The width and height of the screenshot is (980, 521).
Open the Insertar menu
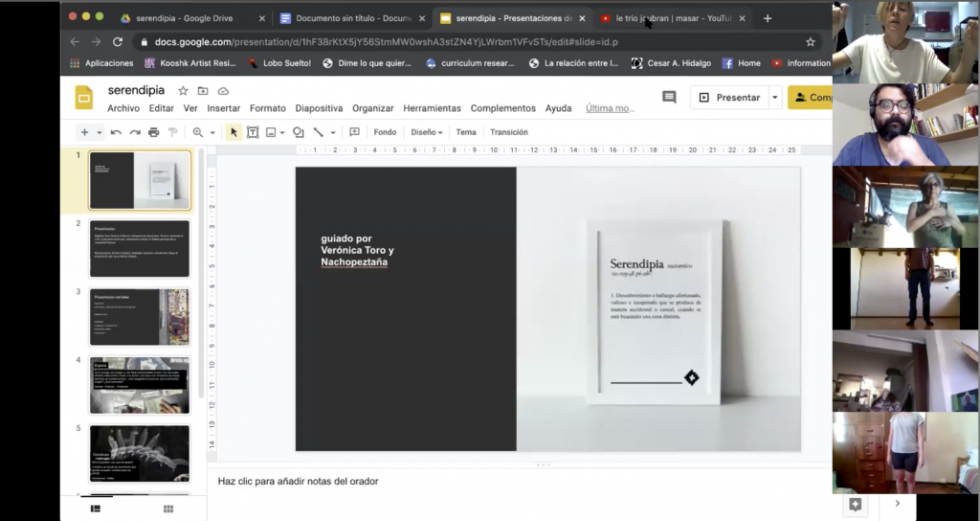(x=223, y=108)
